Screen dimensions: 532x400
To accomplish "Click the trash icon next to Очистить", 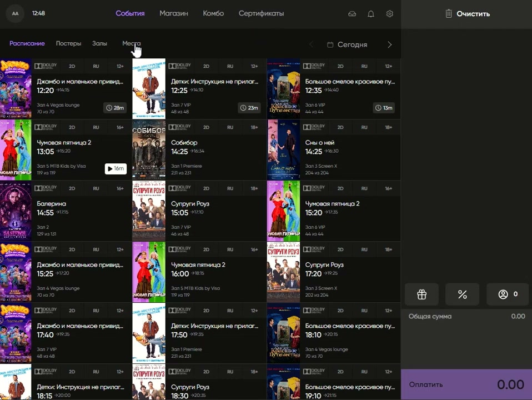I will point(449,13).
